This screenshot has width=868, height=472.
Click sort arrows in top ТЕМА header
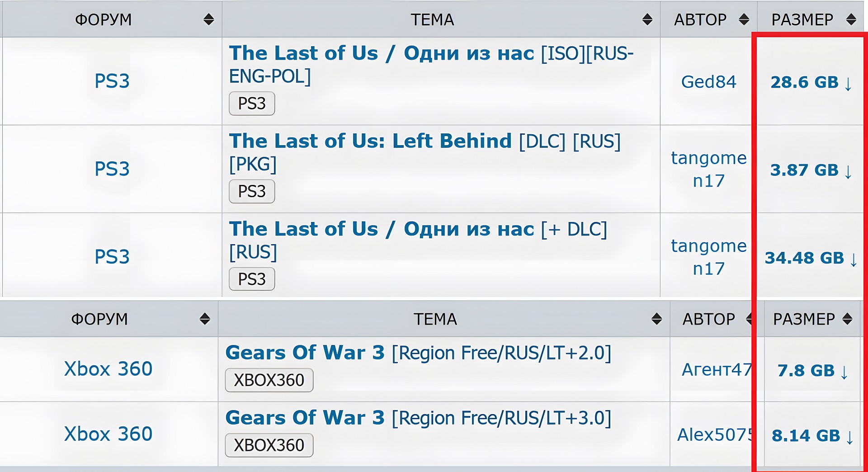(x=647, y=19)
